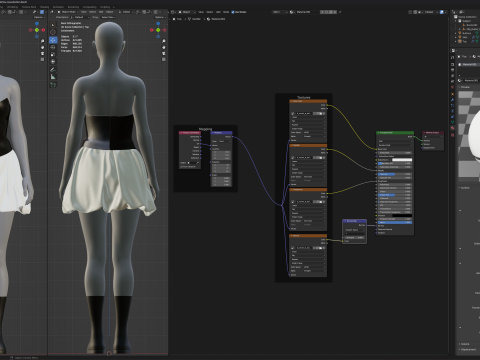Open the Modifier wrench properties tab
This screenshot has height=360, width=480.
pos(452,100)
